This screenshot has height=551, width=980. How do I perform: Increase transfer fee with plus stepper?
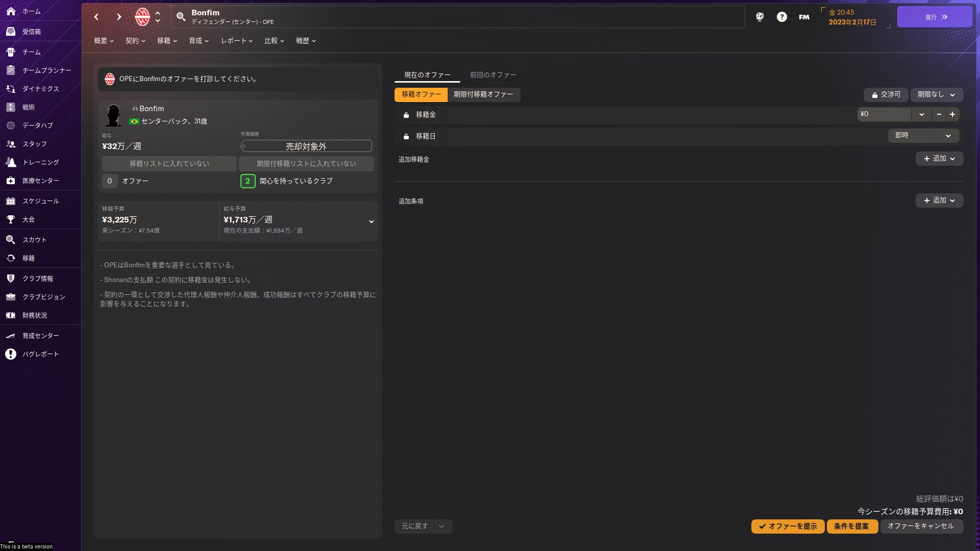[x=952, y=114]
